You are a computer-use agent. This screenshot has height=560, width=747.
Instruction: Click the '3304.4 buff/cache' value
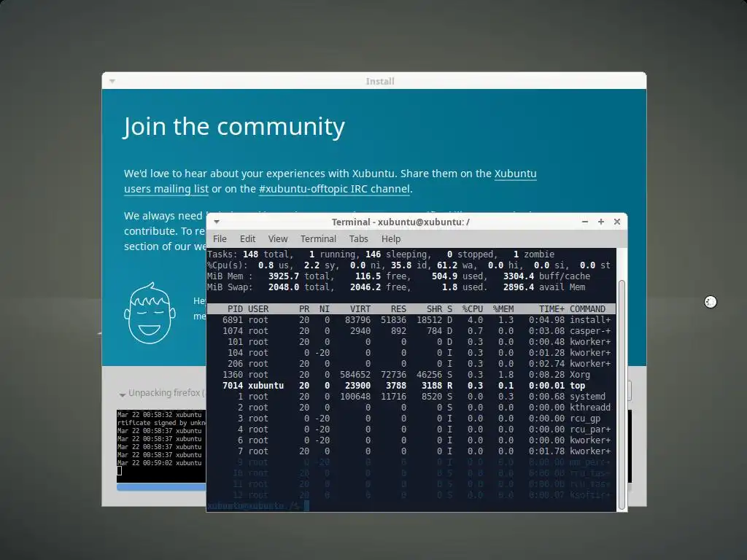pos(547,276)
